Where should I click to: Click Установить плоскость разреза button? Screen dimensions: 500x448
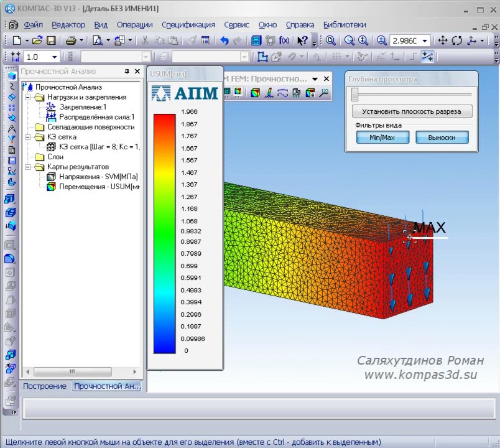tap(412, 111)
